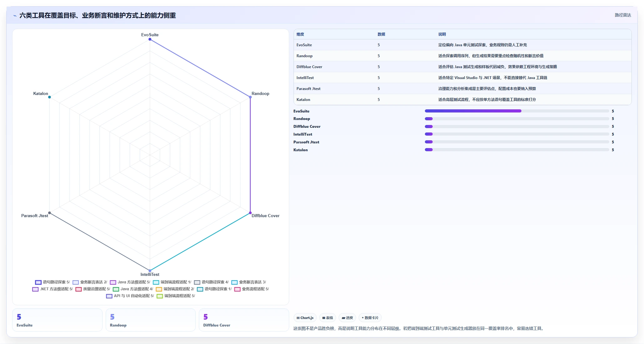Click the EvoSuite progress bar
Viewport: 644px width, 344px height.
517,111
